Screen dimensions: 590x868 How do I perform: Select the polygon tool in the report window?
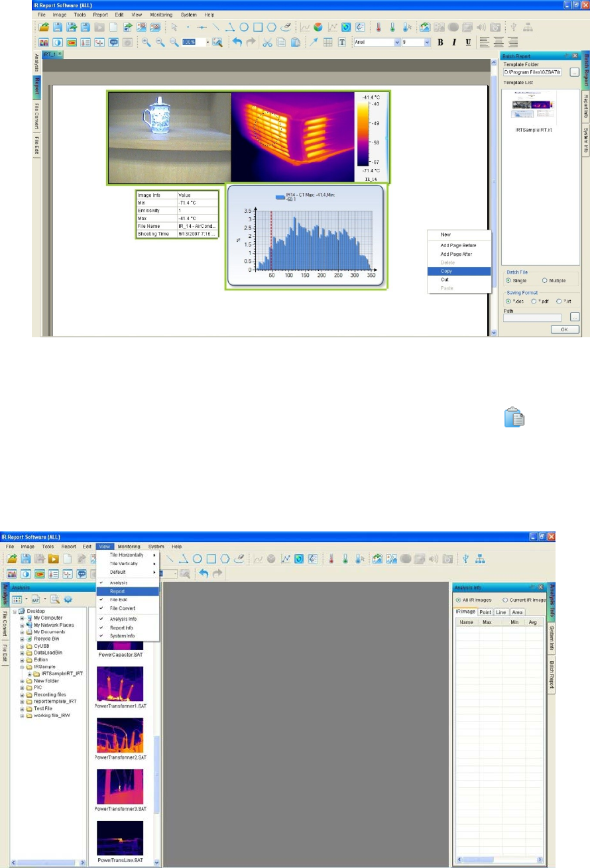271,27
